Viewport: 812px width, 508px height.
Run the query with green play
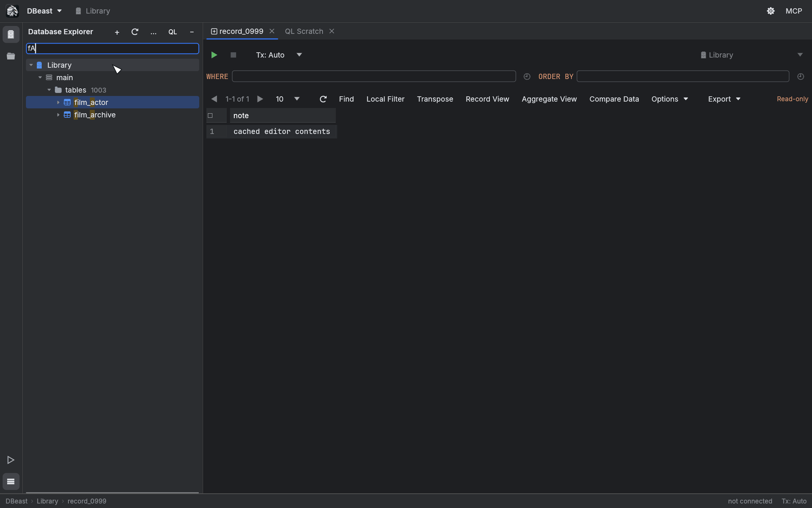click(214, 55)
